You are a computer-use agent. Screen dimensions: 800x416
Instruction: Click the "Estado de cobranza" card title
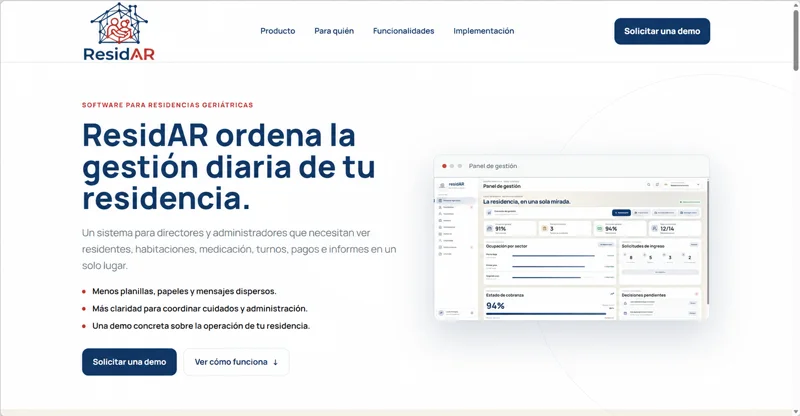[505, 295]
